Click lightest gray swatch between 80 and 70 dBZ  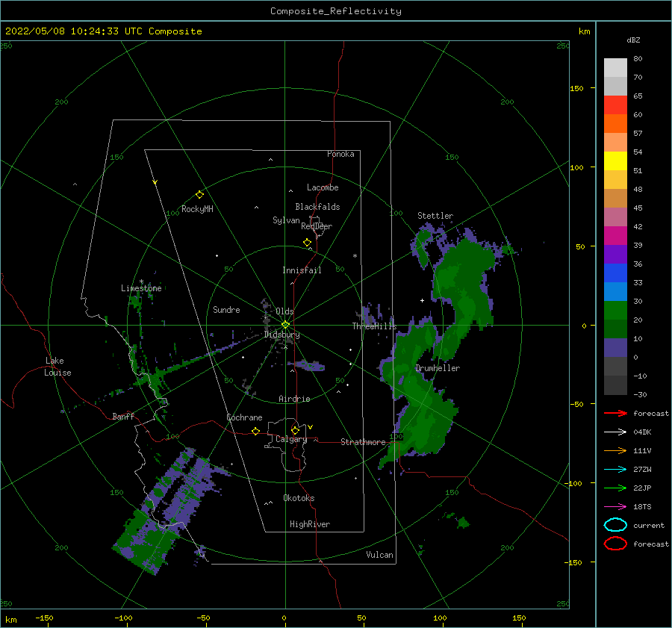615,68
